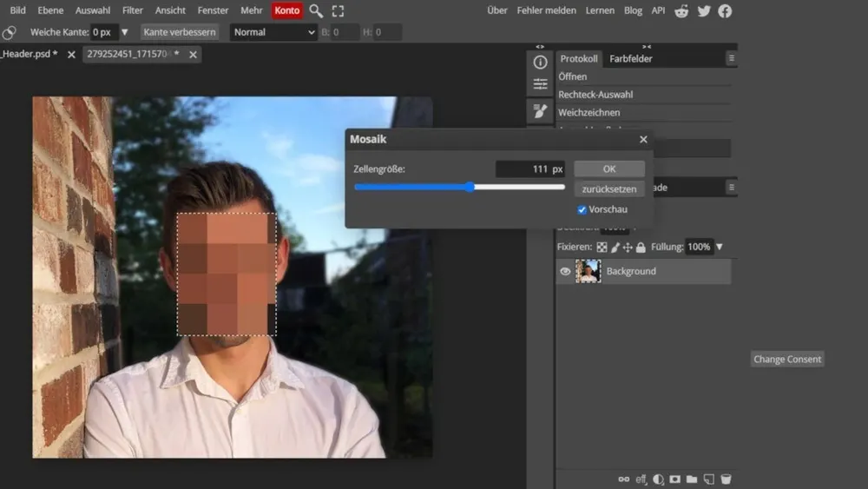
Task: Confirm the Mosaik dialog with OK
Action: pyautogui.click(x=608, y=169)
